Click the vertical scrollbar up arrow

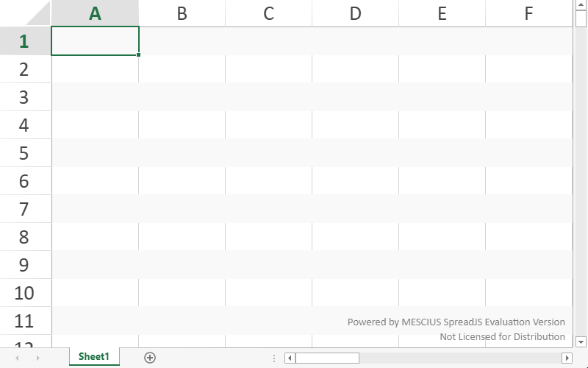(581, 4)
